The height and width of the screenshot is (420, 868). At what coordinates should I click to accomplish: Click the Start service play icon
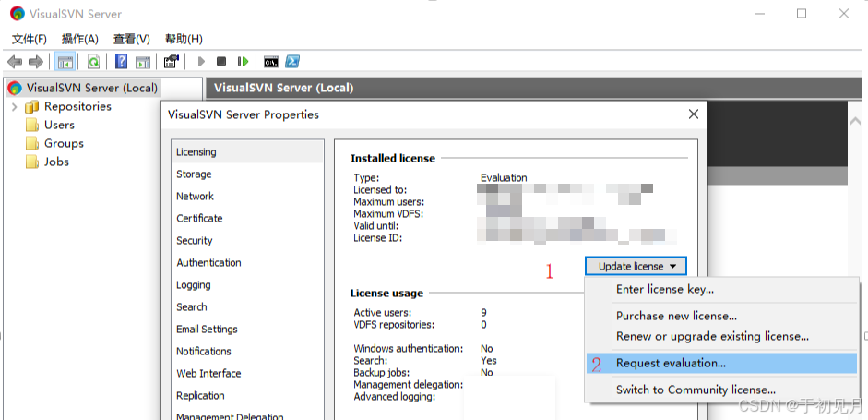(201, 62)
